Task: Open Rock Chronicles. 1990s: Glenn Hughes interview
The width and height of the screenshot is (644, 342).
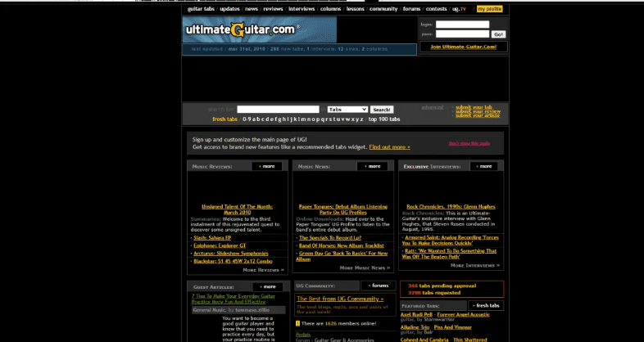Action: [451, 207]
